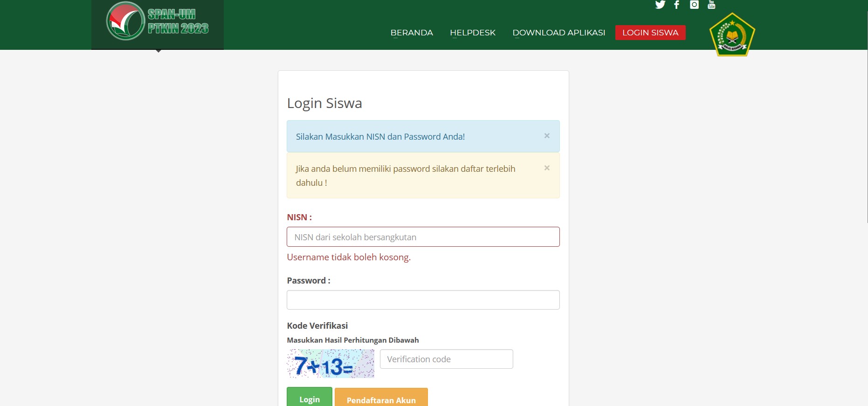Open the Download Aplikasi menu
This screenshot has height=406, width=868.
[x=558, y=33]
